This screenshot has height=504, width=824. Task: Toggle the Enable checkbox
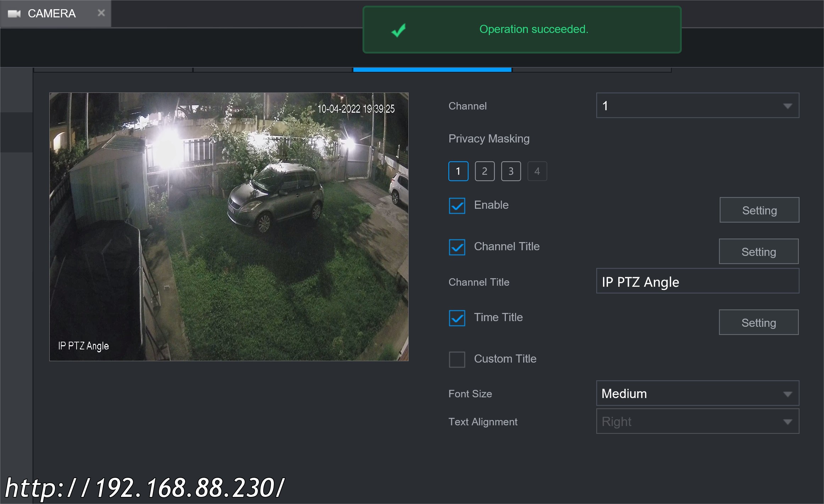tap(457, 206)
